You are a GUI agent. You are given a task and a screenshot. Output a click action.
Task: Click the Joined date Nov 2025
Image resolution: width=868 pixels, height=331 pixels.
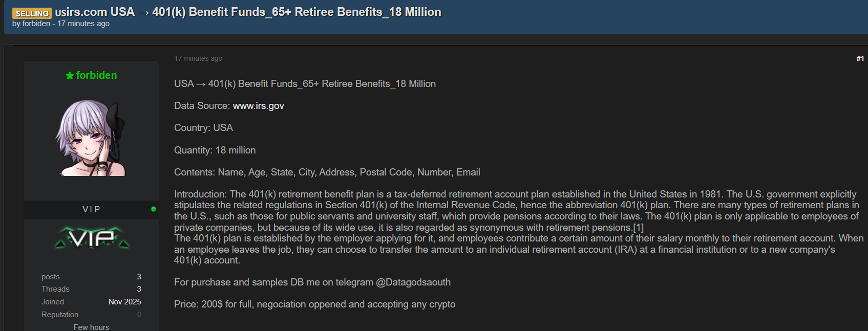pyautogui.click(x=124, y=302)
